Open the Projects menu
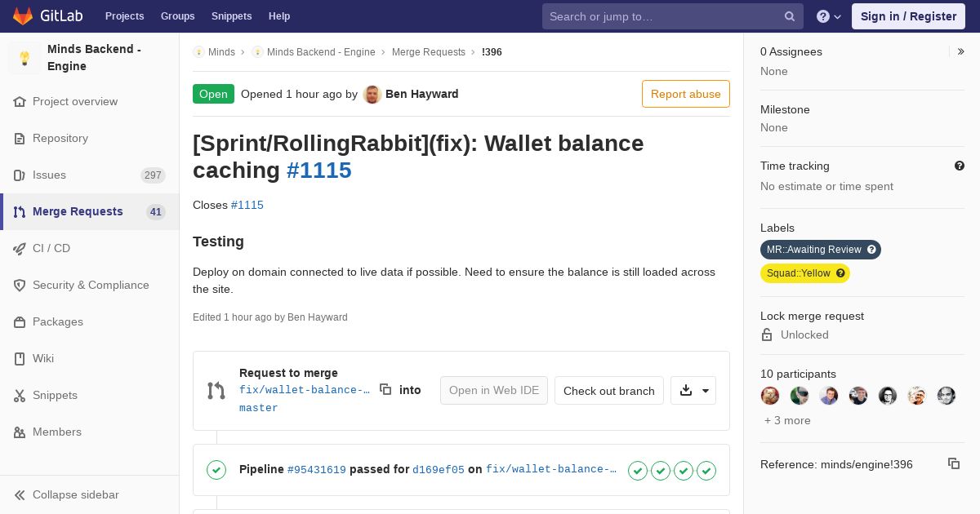980x514 pixels. click(125, 16)
